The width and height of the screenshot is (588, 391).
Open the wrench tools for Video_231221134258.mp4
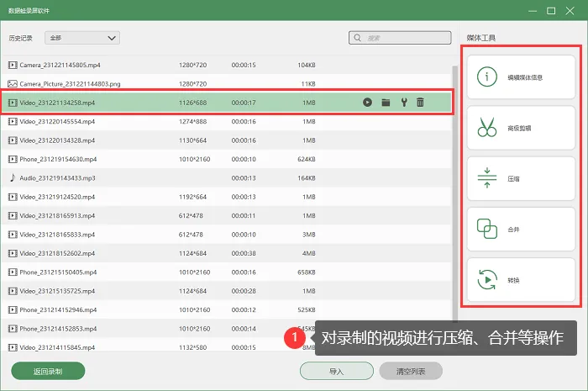tap(404, 102)
